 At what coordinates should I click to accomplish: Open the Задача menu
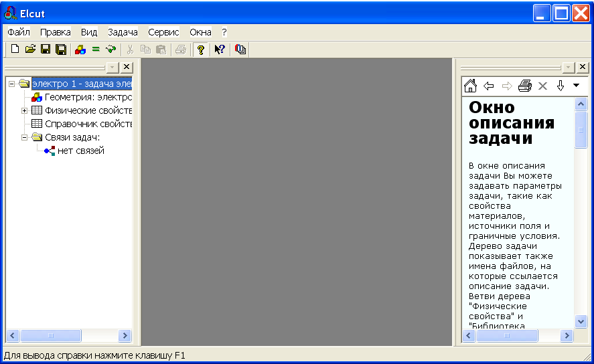tap(123, 32)
